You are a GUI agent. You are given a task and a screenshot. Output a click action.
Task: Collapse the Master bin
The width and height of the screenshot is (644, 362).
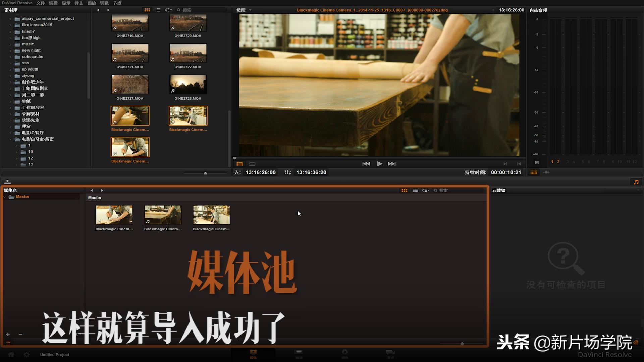[5, 197]
